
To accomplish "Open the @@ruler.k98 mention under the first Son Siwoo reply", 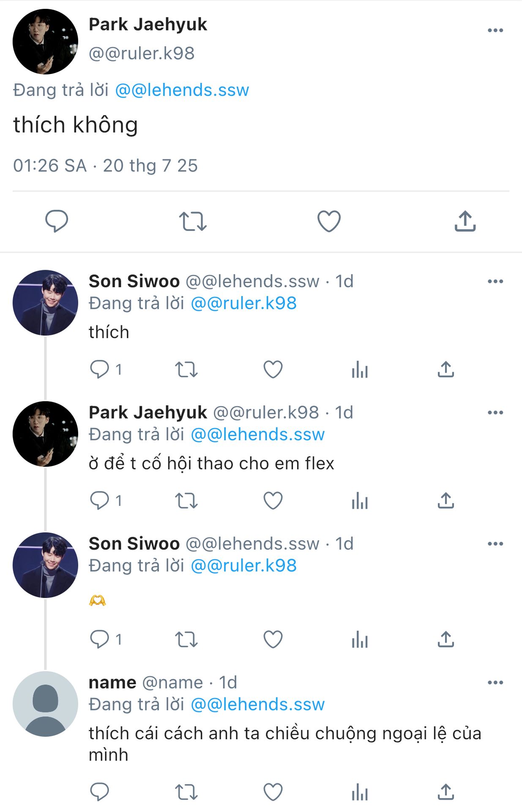I will (x=244, y=303).
